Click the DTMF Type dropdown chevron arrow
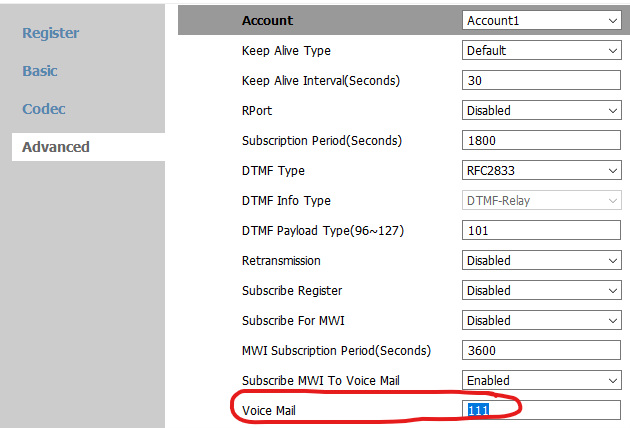 pyautogui.click(x=613, y=170)
